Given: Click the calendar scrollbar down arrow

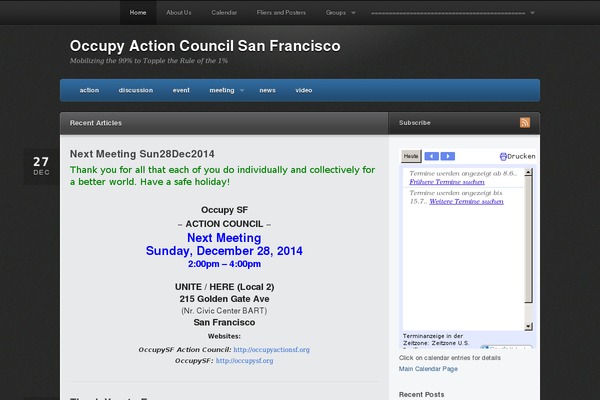Looking at the screenshot, I should tap(528, 326).
